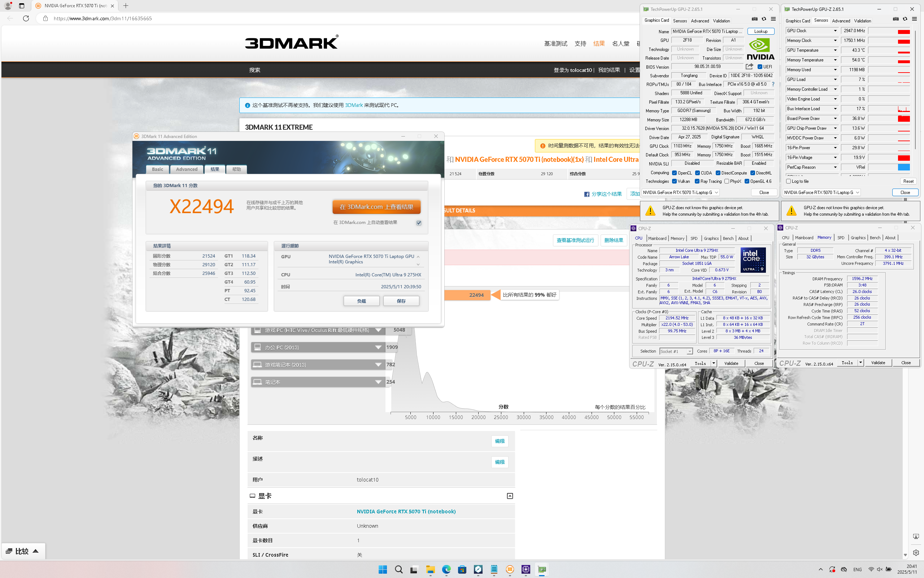Uncheck 在 3DMark.com 上自动查看结果 checkbox

pyautogui.click(x=419, y=223)
